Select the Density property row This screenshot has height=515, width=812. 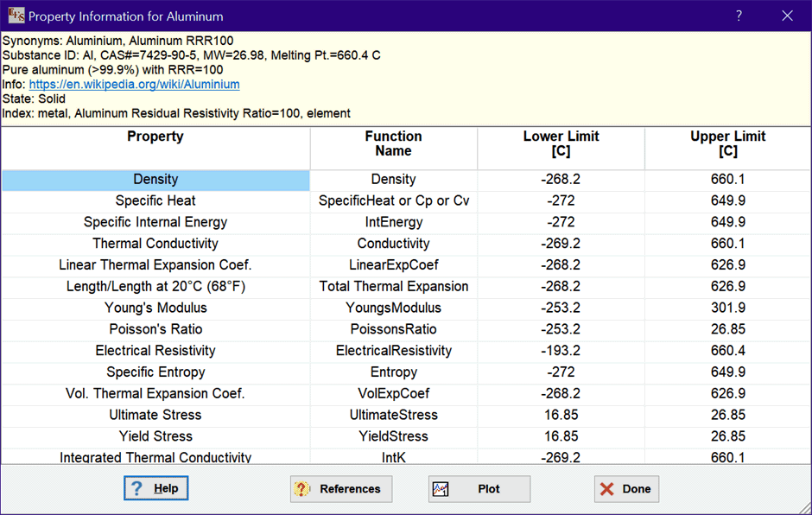155,180
